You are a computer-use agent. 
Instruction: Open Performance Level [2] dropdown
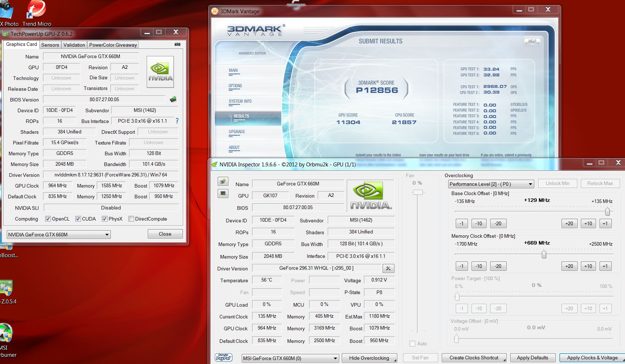[491, 184]
